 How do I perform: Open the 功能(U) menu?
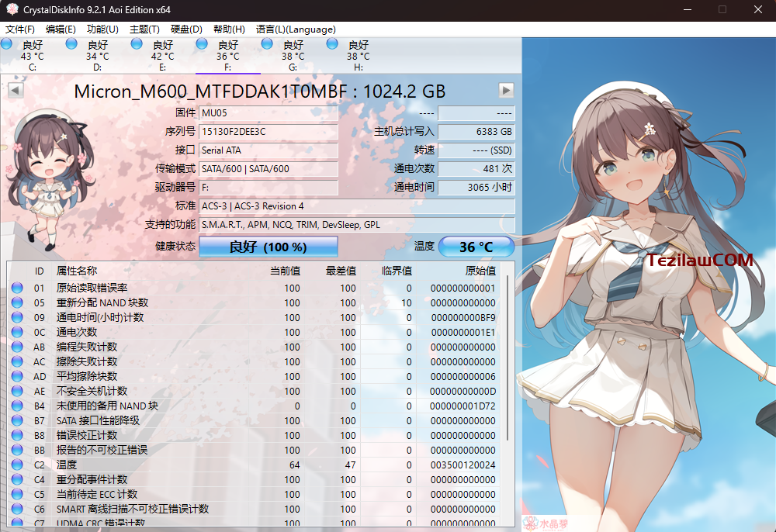(102, 29)
